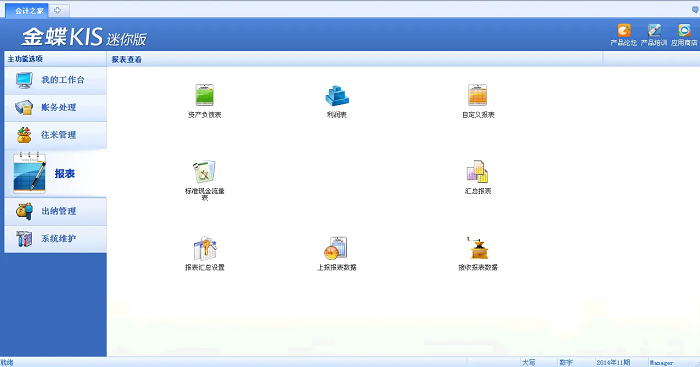Click the 产品培训 icon in header
The height and width of the screenshot is (367, 700).
pyautogui.click(x=654, y=30)
